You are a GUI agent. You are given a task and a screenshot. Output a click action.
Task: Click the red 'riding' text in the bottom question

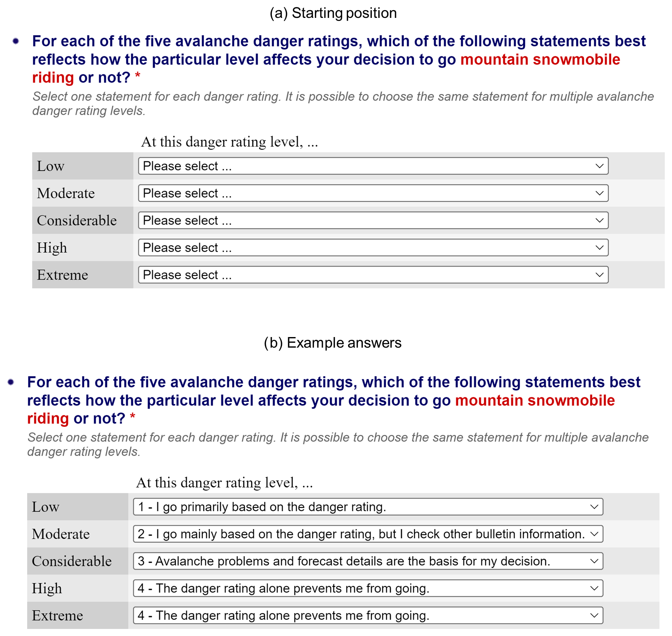tap(48, 418)
